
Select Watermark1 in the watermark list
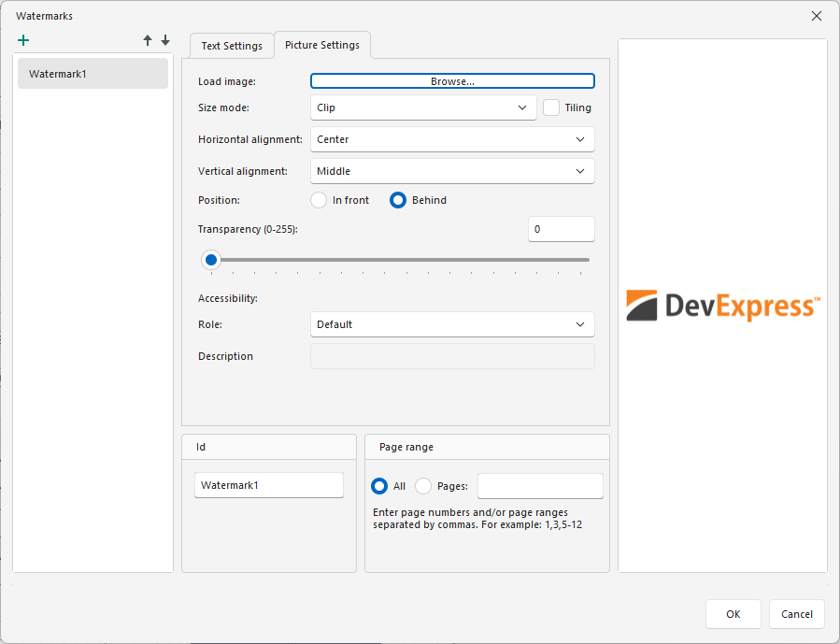[x=92, y=72]
